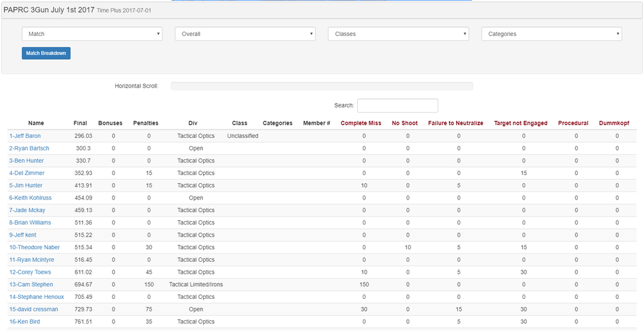Viewport: 644px width, 331px height.
Task: Sort by Complete Miss column header
Action: 361,123
